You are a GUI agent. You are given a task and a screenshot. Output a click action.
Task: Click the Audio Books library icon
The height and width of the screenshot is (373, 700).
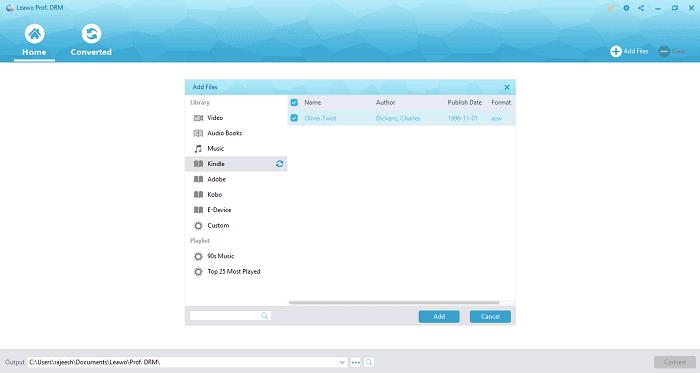click(198, 133)
